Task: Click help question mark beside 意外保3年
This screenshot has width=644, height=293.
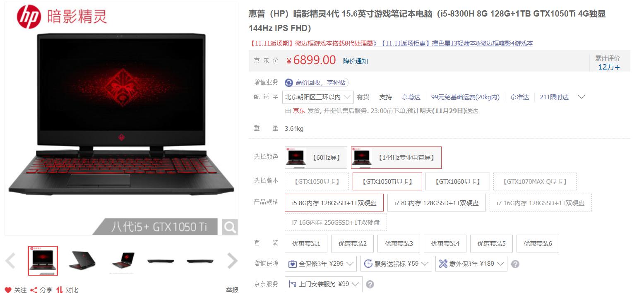Action: point(515,264)
